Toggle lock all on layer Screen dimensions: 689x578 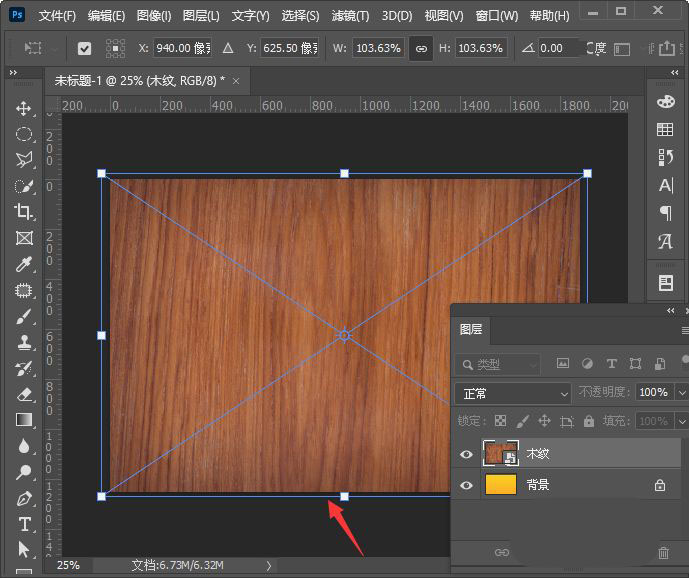[589, 421]
